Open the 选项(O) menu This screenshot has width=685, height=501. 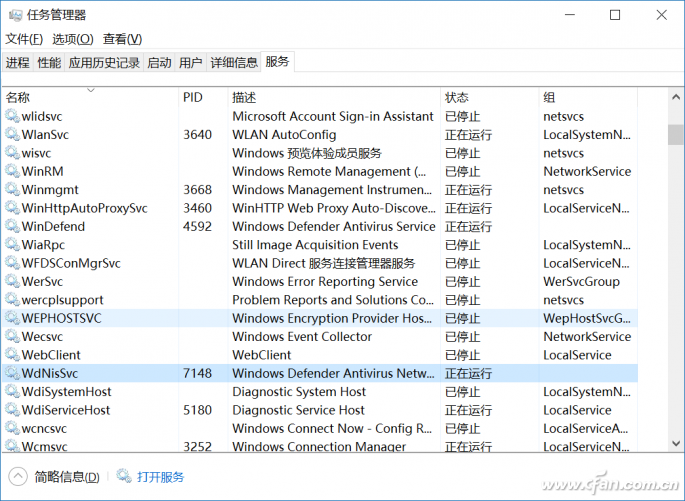[73, 39]
